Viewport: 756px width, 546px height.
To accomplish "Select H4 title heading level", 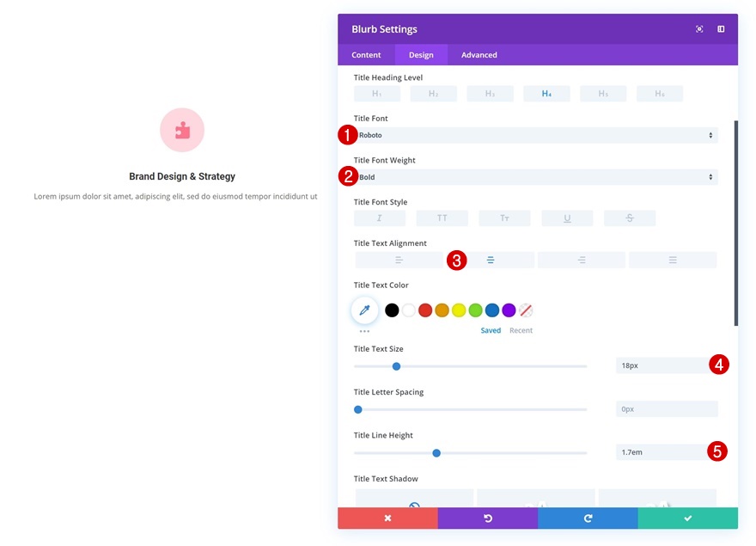I will click(546, 94).
